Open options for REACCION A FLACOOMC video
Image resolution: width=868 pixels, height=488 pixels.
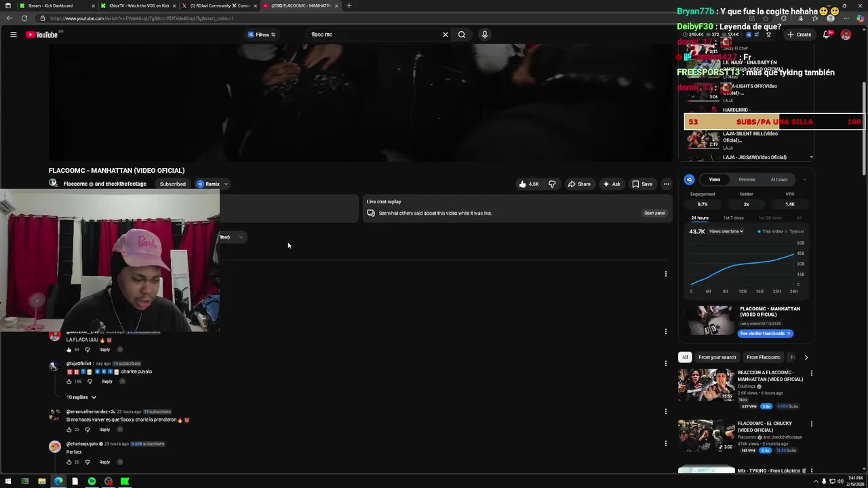(811, 373)
